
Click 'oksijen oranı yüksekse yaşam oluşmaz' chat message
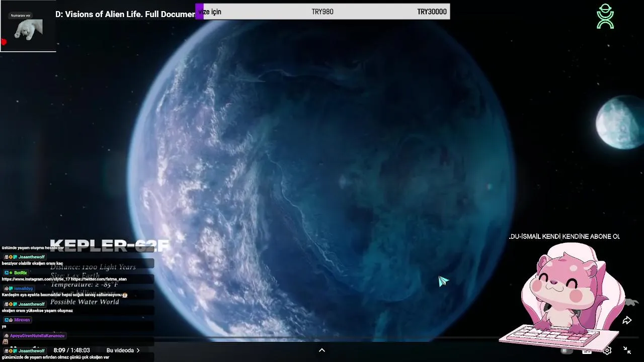click(x=37, y=311)
